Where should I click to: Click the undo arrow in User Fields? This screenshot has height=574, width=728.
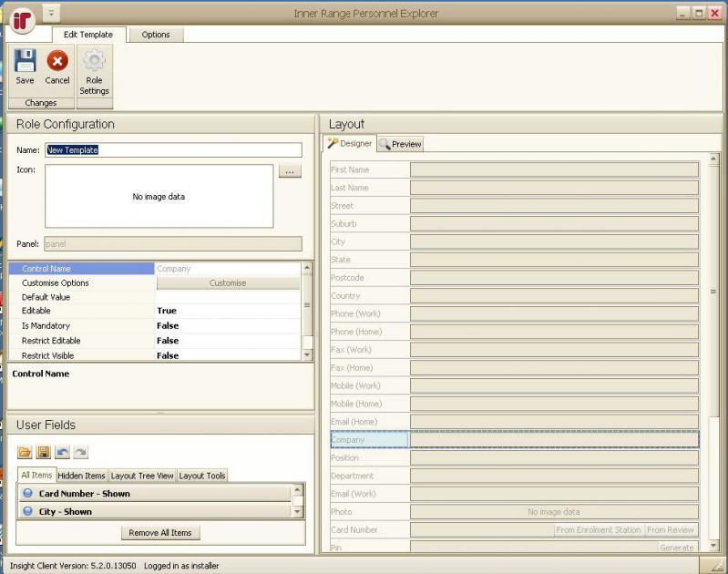62,453
